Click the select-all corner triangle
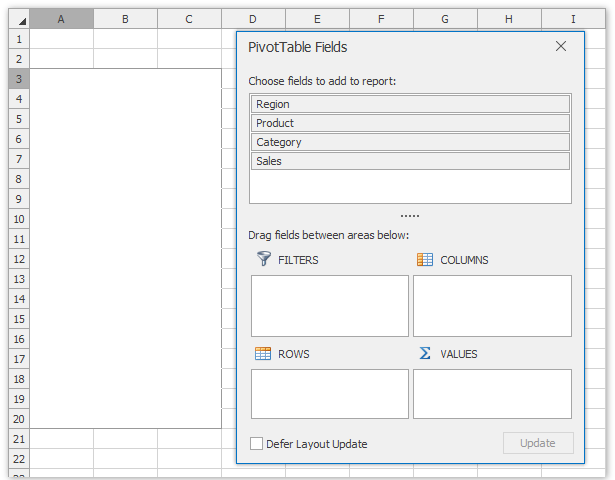Viewport: 615px width, 480px height. coord(20,20)
